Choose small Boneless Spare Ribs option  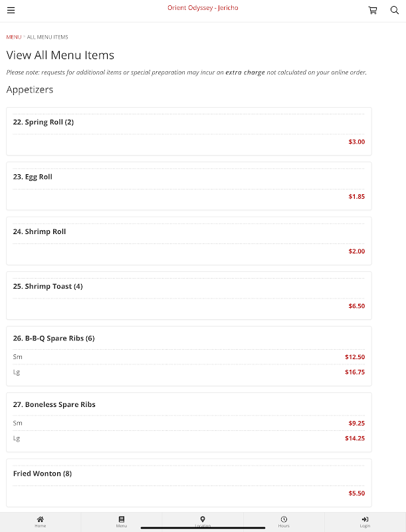click(189, 424)
